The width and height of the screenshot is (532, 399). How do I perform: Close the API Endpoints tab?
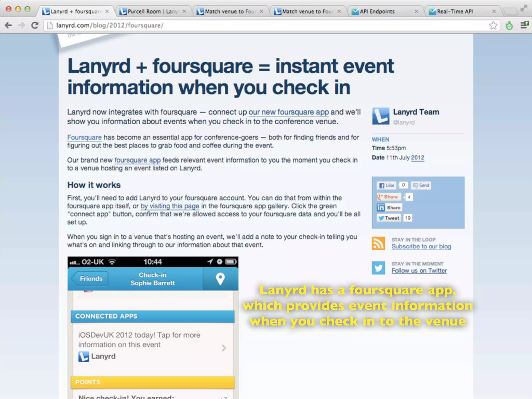[x=416, y=11]
